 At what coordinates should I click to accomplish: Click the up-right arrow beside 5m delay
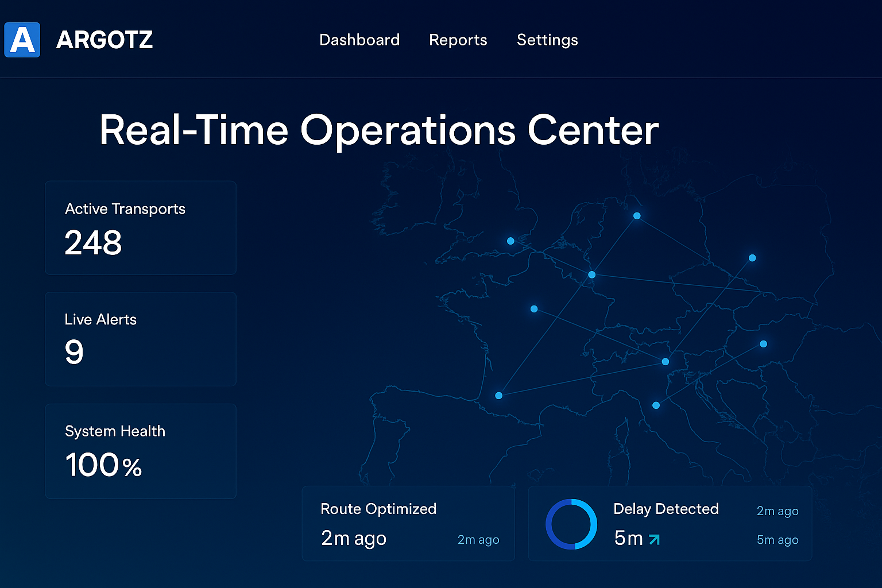[654, 539]
